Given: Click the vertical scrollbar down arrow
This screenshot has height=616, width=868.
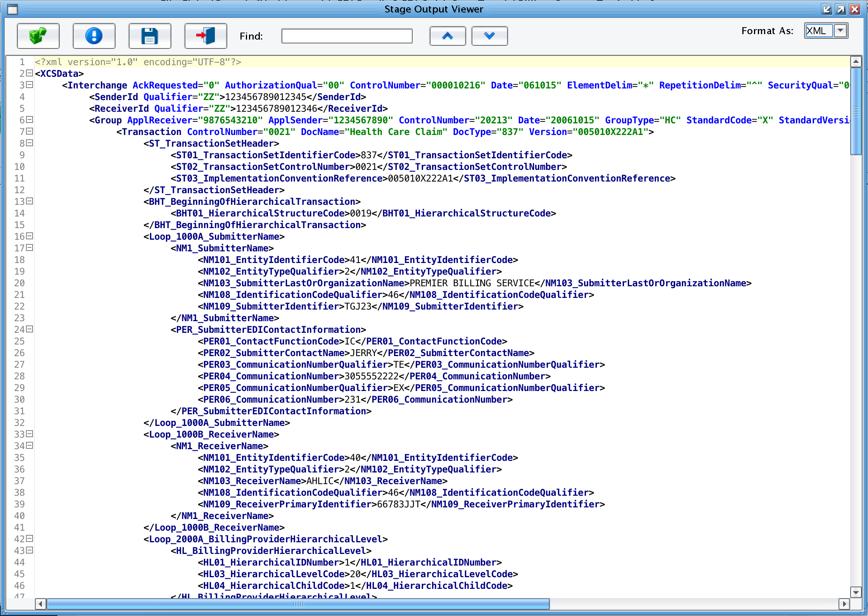Looking at the screenshot, I should 856,592.
